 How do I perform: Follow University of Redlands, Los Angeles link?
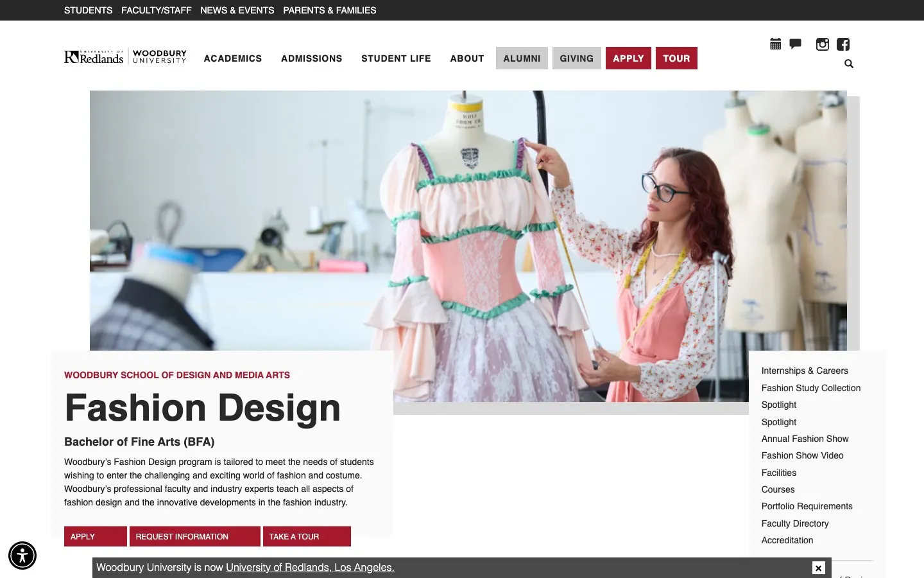[310, 568]
